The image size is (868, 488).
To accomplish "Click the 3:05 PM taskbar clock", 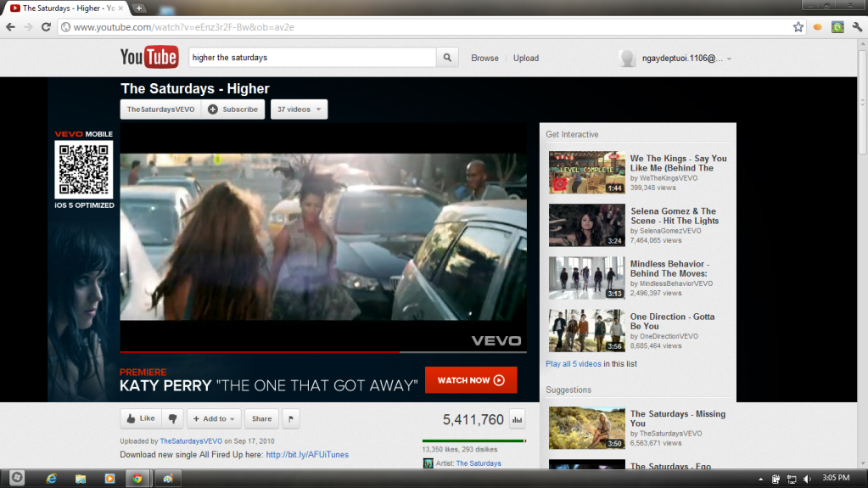I will tap(836, 478).
